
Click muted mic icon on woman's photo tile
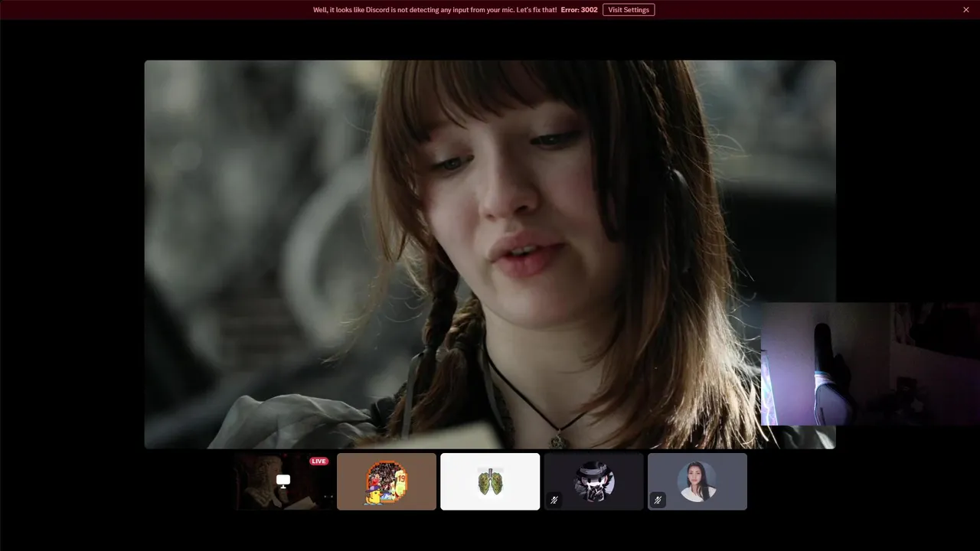click(x=658, y=500)
